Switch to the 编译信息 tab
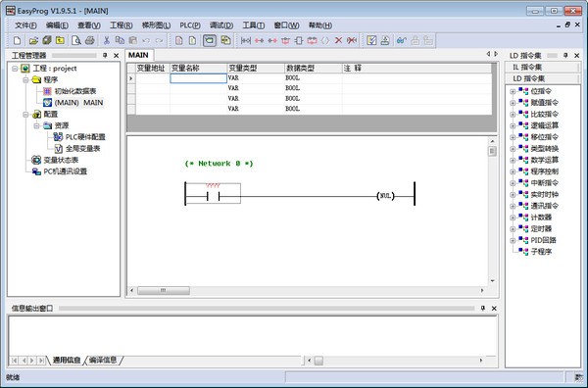The image size is (588, 388). pos(103,361)
